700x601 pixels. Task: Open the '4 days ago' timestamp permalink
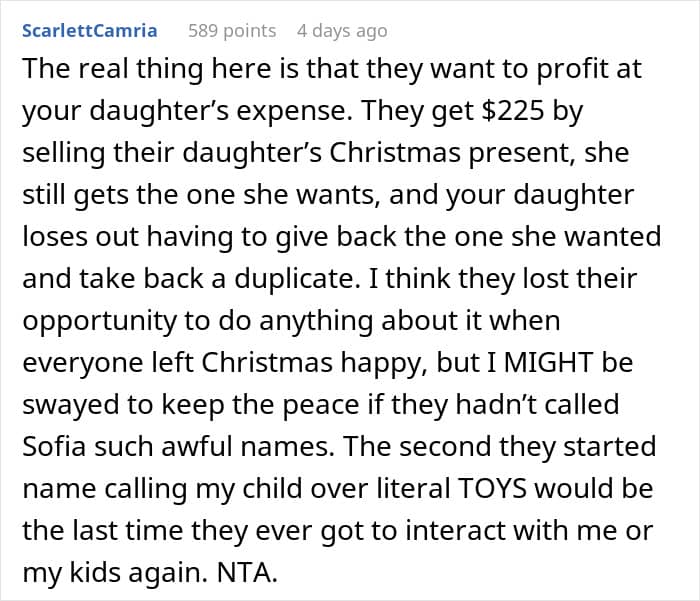(x=342, y=31)
